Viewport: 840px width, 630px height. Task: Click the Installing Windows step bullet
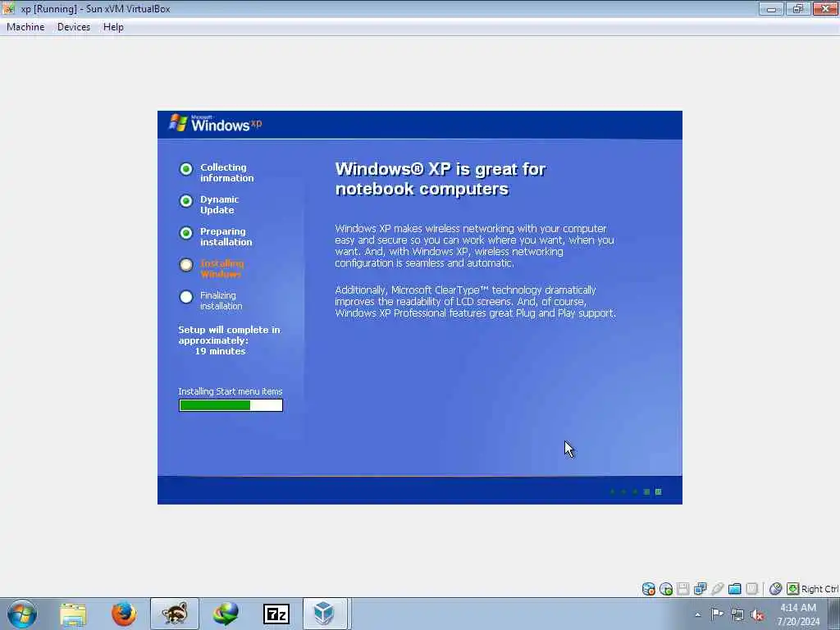[x=186, y=265]
